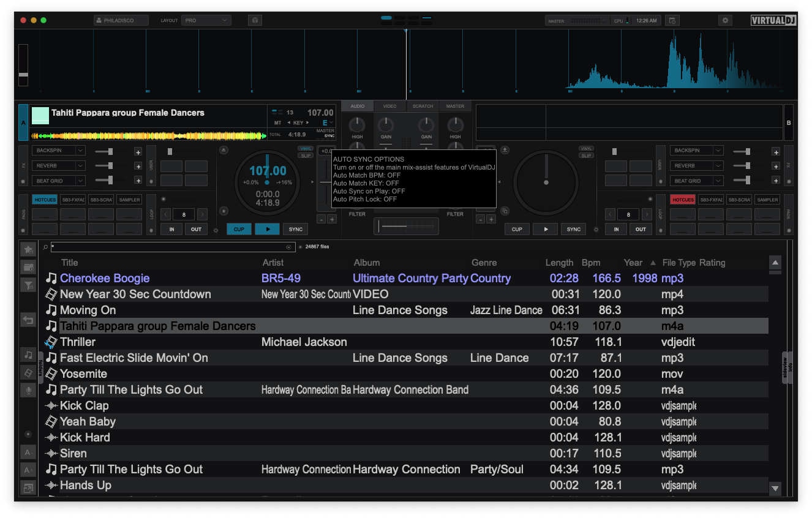Image resolution: width=812 pixels, height=518 pixels.
Task: Select HOTCUES pads page on deck B
Action: pyautogui.click(x=683, y=200)
